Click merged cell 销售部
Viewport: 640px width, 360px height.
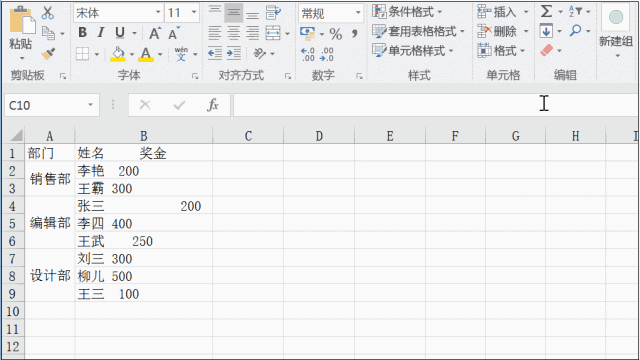(x=50, y=179)
